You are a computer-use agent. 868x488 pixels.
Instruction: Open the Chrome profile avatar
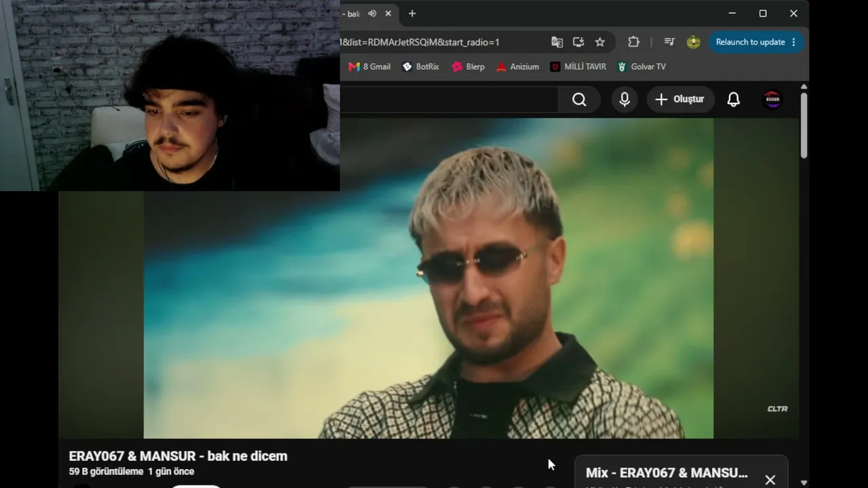click(693, 42)
